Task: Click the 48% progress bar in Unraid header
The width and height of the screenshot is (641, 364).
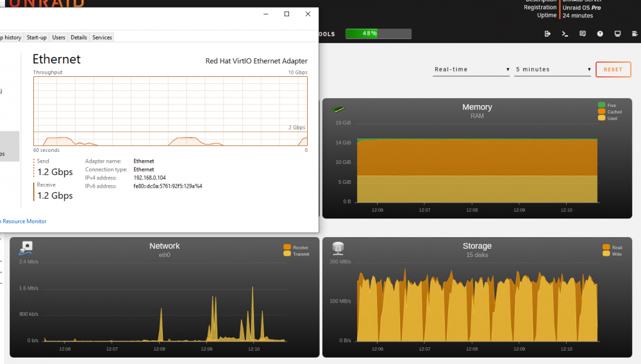Action: (x=378, y=33)
